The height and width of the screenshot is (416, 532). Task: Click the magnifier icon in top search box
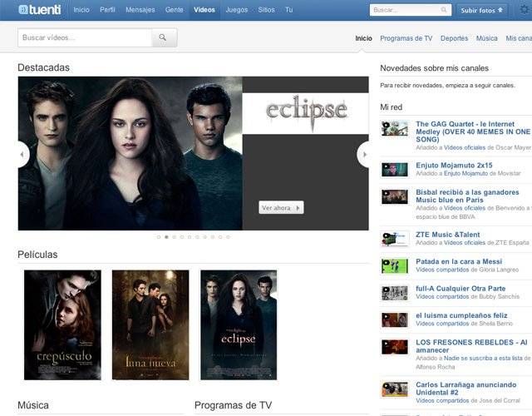pyautogui.click(x=444, y=10)
